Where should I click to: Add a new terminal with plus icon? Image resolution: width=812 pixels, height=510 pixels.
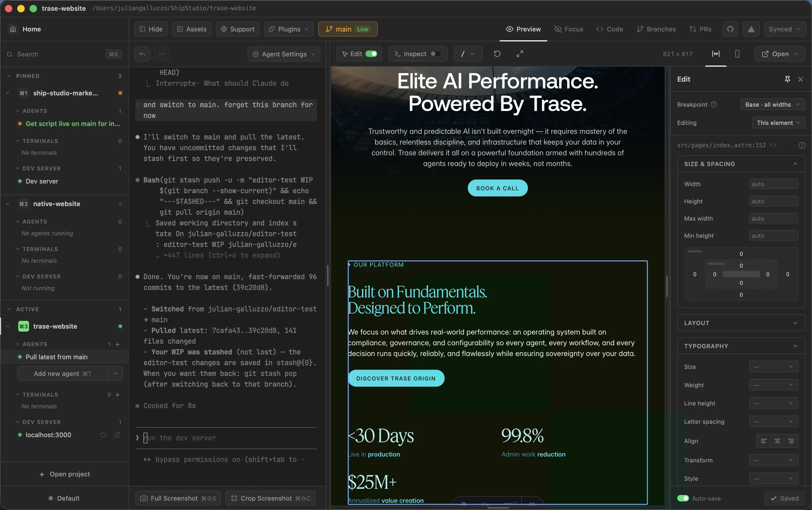118,395
